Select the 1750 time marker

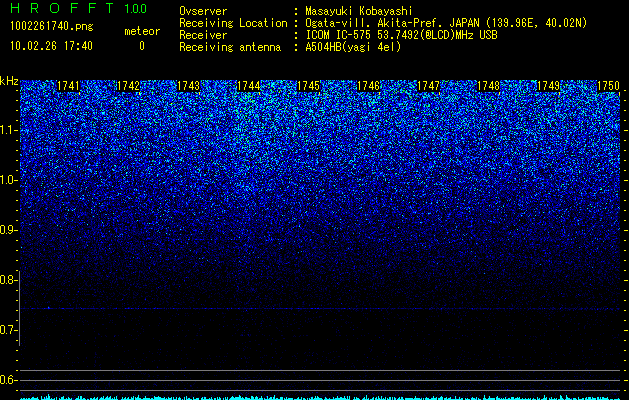pyautogui.click(x=609, y=86)
